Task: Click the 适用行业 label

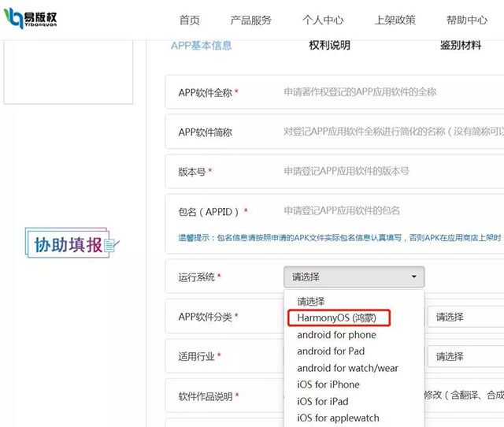Action: [x=196, y=356]
